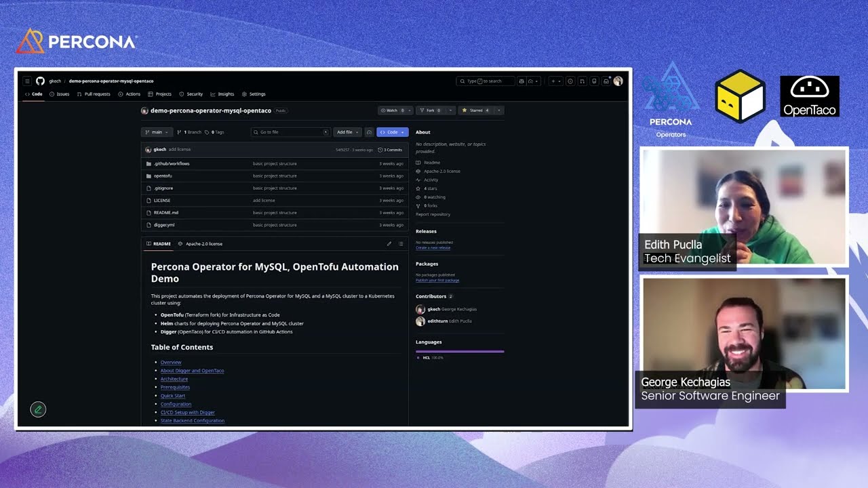The width and height of the screenshot is (868, 488).
Task: Open the README outline list icon
Action: click(401, 244)
